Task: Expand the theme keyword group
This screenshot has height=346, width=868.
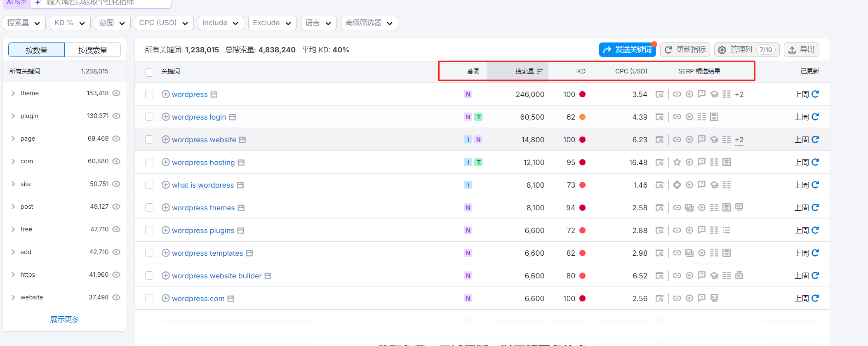Action: [13, 93]
